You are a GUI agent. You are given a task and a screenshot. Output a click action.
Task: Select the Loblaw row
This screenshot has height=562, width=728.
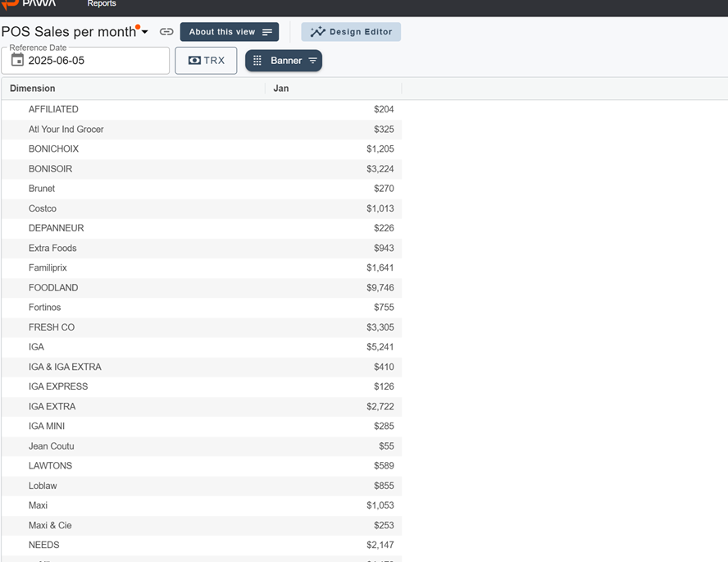(x=202, y=486)
